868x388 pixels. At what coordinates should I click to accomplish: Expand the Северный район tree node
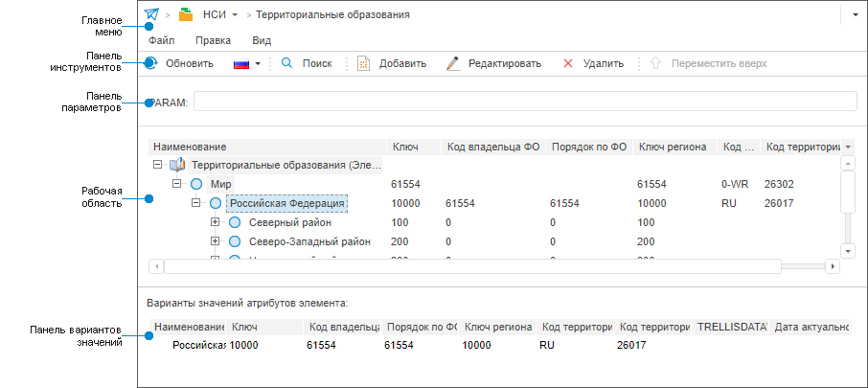point(215,222)
